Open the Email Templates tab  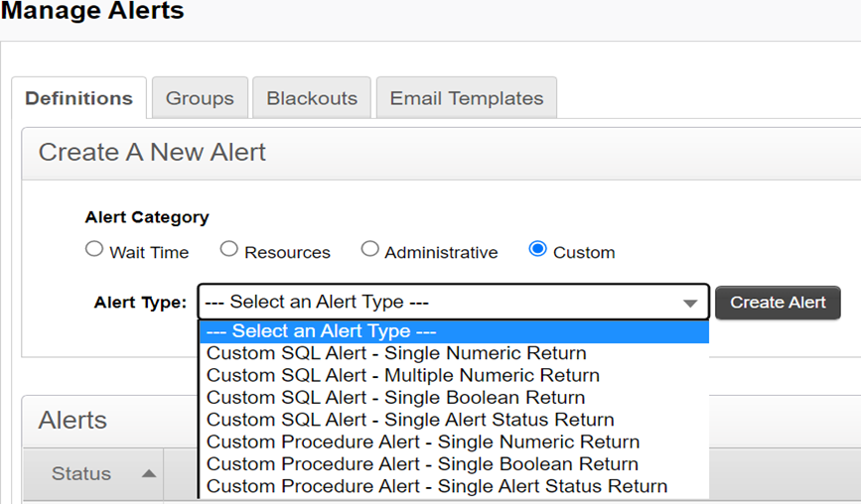[x=467, y=98]
